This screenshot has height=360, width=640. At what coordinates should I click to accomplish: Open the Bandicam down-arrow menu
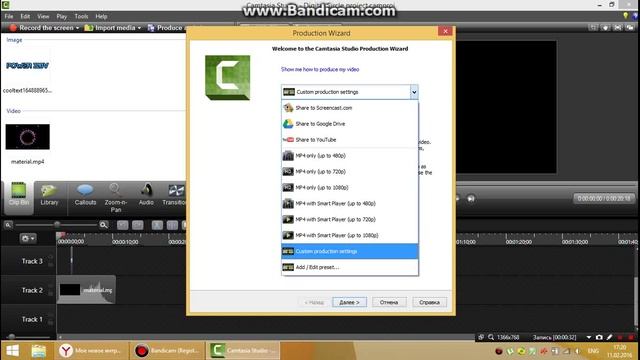pyautogui.click(x=589, y=337)
